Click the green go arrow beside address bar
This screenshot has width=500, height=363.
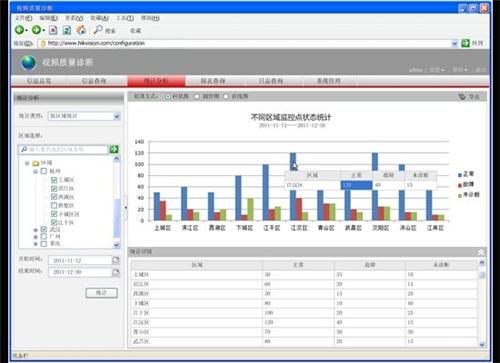465,43
